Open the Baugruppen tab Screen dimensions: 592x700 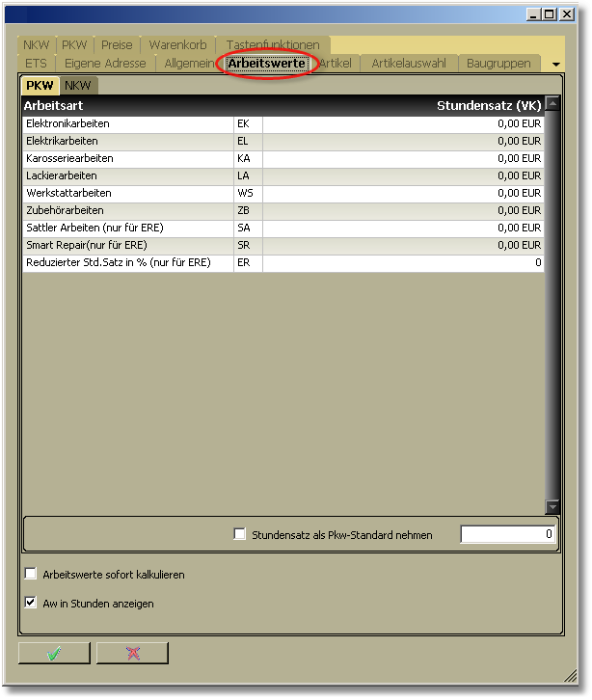pos(498,64)
